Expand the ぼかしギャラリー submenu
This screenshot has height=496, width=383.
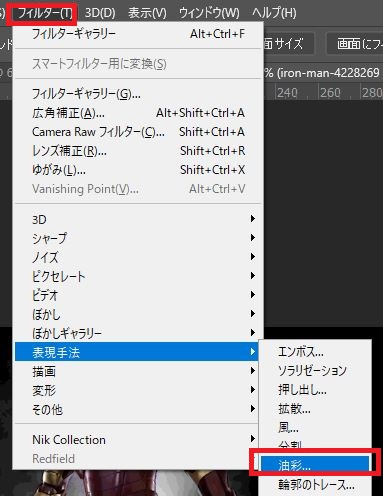[138, 333]
